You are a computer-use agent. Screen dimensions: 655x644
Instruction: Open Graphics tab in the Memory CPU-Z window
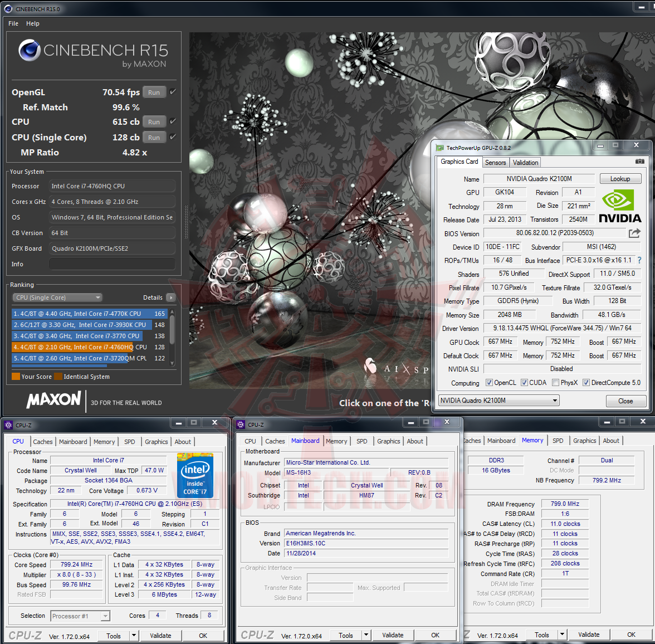pyautogui.click(x=584, y=441)
